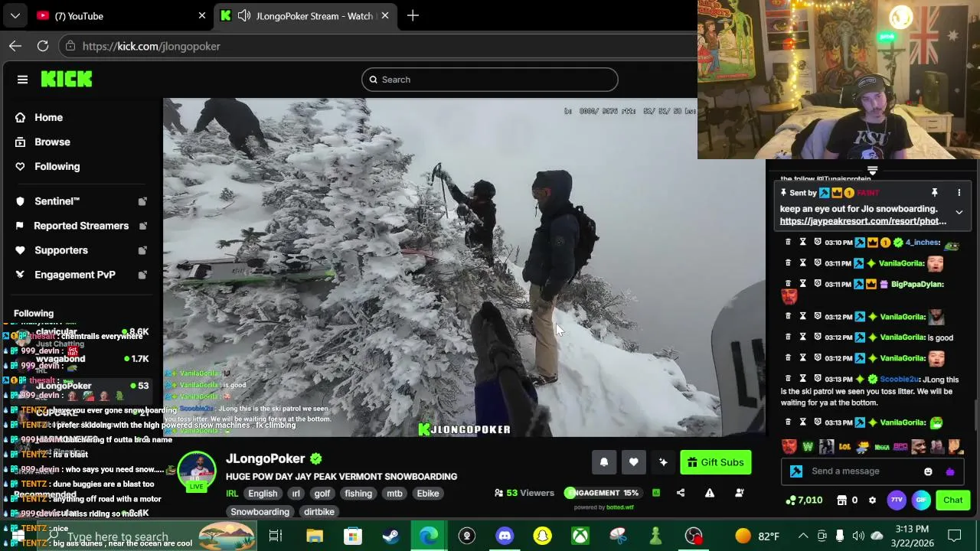Open Steam from the taskbar
Image resolution: width=980 pixels, height=551 pixels.
390,536
